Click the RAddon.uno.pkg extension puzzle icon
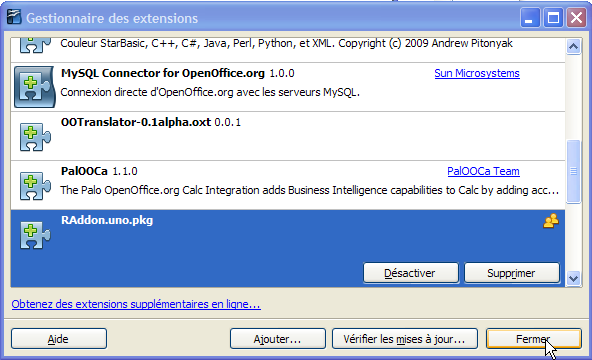 click(35, 235)
